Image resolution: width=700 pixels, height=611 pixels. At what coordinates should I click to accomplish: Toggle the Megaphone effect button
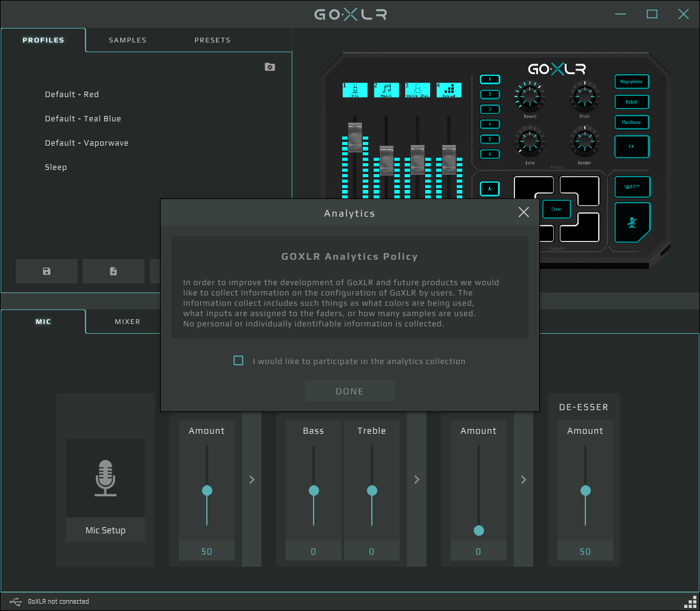[631, 82]
